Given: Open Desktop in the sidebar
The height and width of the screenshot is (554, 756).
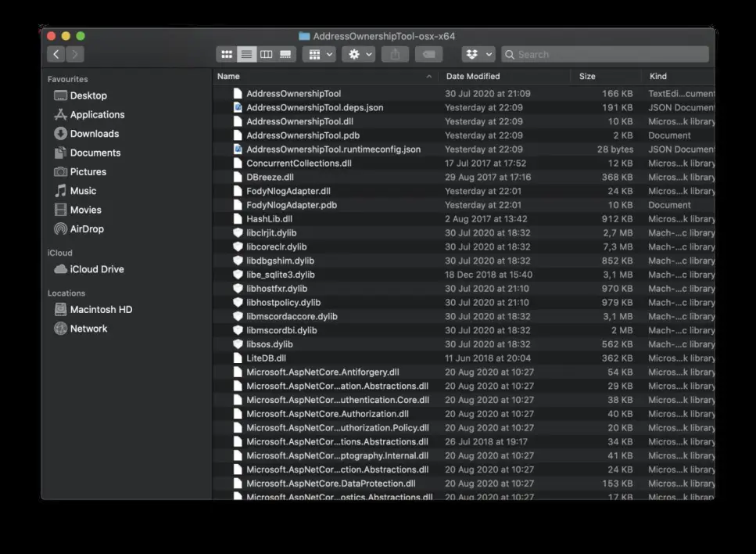Looking at the screenshot, I should point(81,95).
